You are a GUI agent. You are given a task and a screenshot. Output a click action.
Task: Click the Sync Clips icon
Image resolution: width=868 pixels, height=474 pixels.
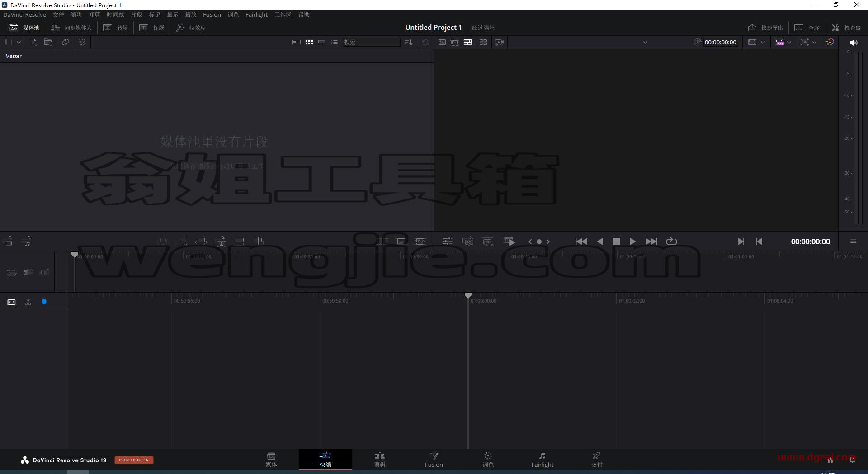[x=66, y=42]
